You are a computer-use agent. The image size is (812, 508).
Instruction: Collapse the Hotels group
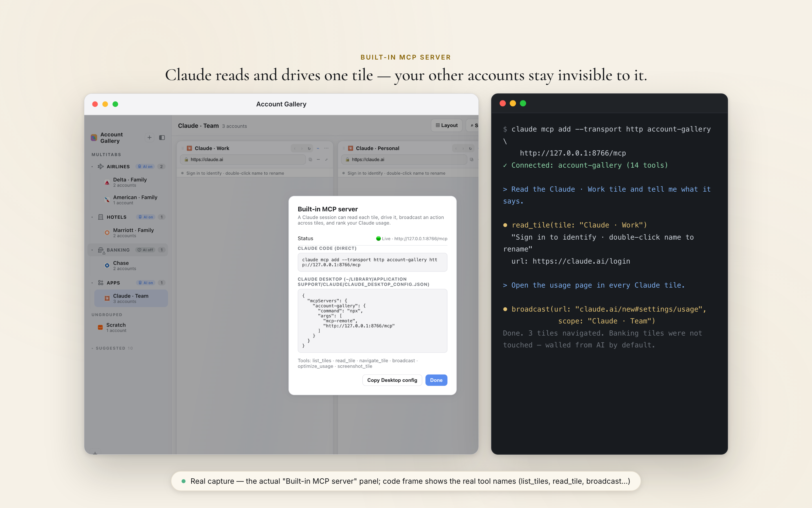[92, 217]
